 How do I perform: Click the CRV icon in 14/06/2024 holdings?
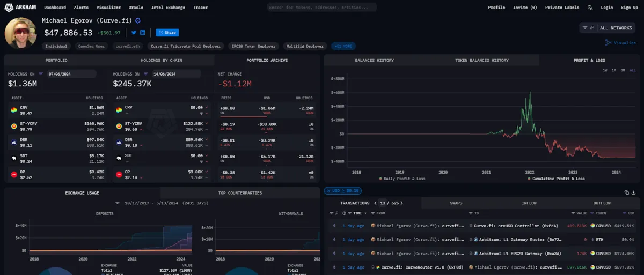(x=119, y=110)
